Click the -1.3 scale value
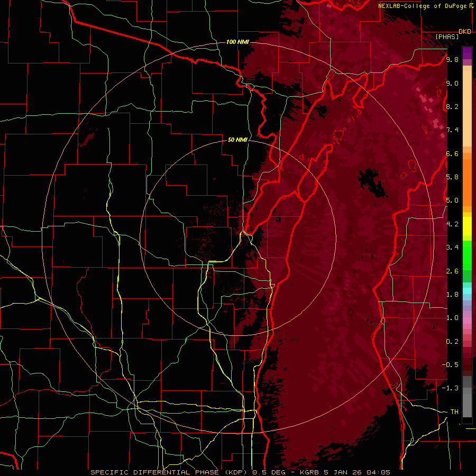This screenshot has width=476, height=476. click(x=450, y=388)
